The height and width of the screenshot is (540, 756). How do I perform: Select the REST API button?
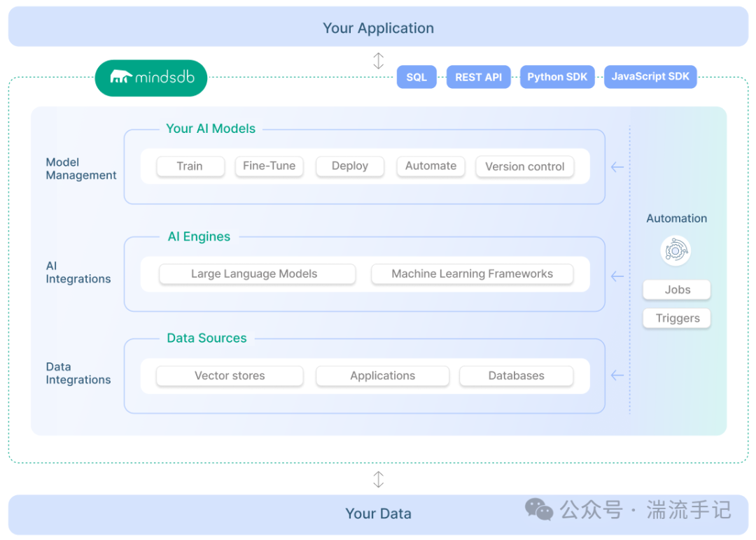pos(478,77)
